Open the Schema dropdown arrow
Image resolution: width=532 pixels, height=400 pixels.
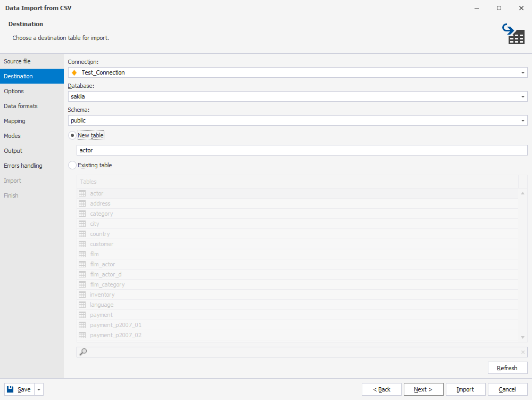pos(523,120)
